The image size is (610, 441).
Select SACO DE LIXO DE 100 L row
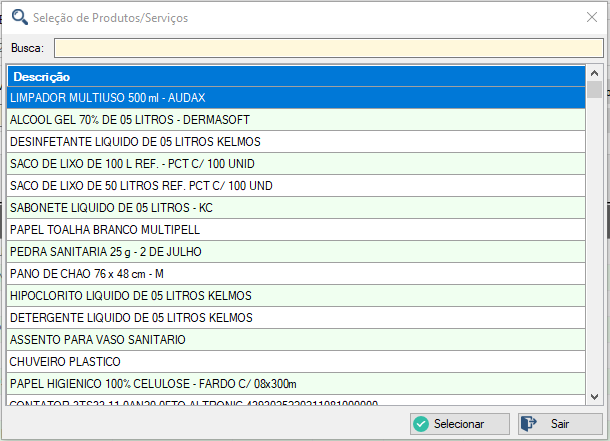[x=296, y=164]
